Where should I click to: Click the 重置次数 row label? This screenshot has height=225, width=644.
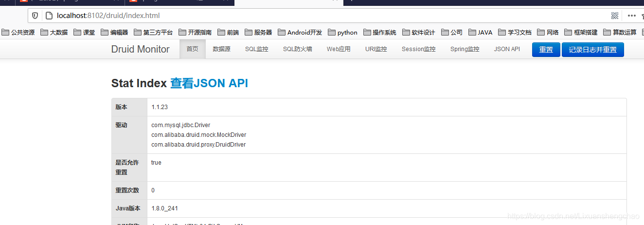[127, 190]
